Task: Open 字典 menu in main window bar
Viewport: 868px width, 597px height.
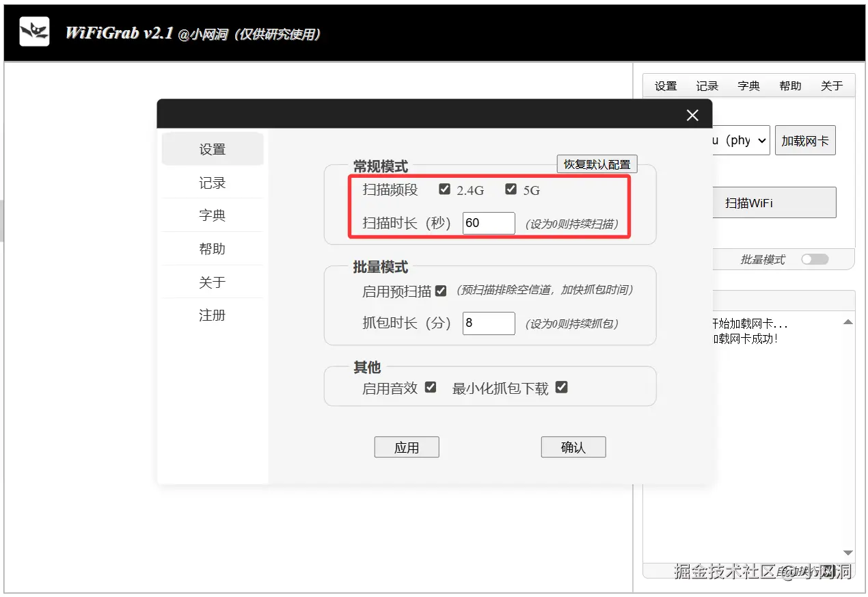Action: 749,85
